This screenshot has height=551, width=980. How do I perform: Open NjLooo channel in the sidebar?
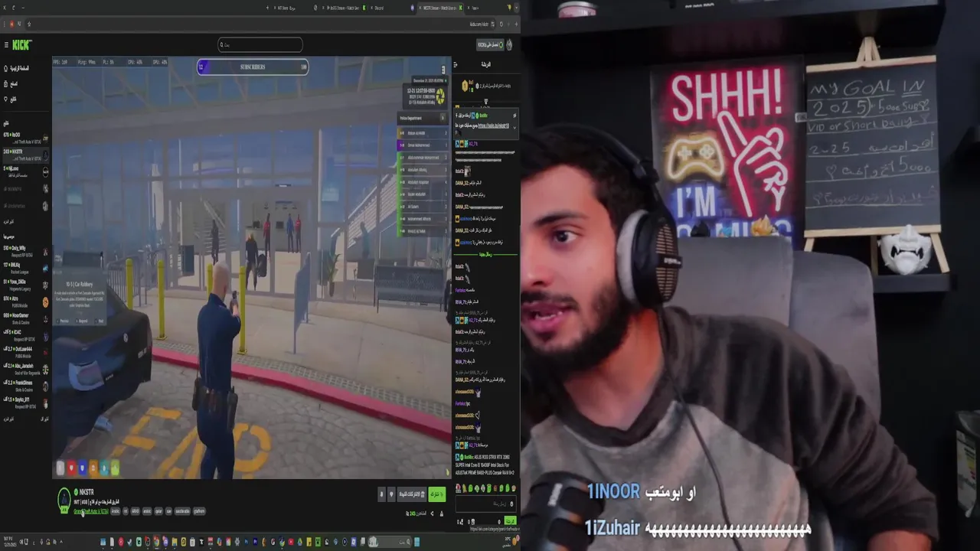tap(26, 171)
